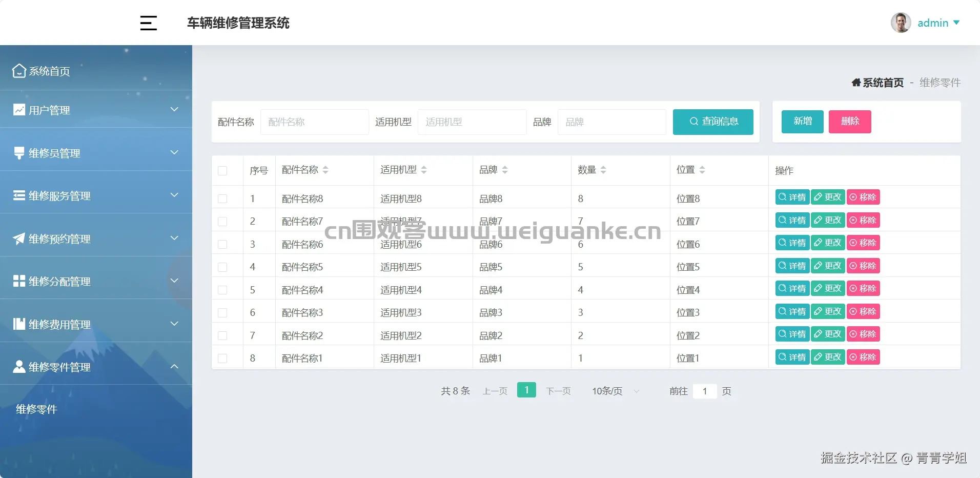The image size is (980, 478).
Task: Focus the 适用机型 search field
Action: tap(472, 122)
